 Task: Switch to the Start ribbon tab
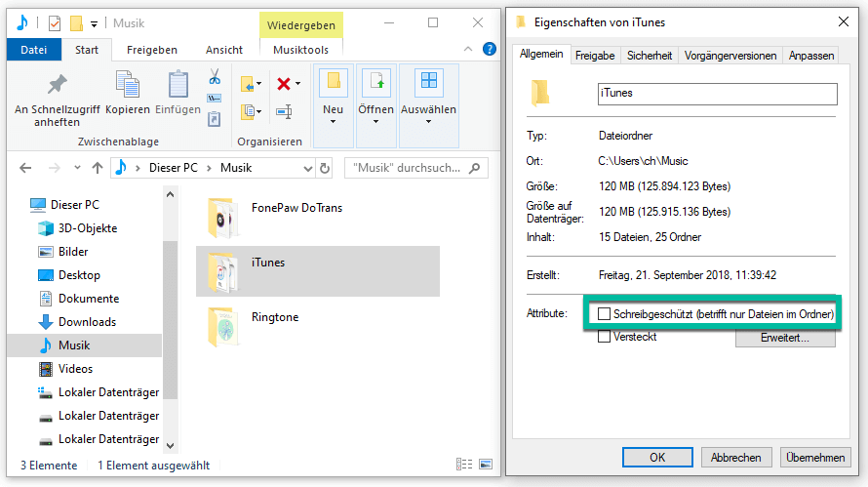pyautogui.click(x=87, y=50)
